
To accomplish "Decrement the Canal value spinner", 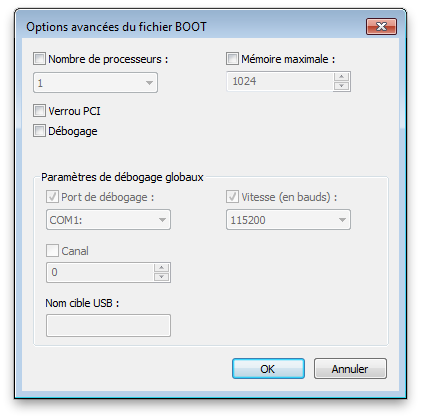I will click(x=161, y=277).
